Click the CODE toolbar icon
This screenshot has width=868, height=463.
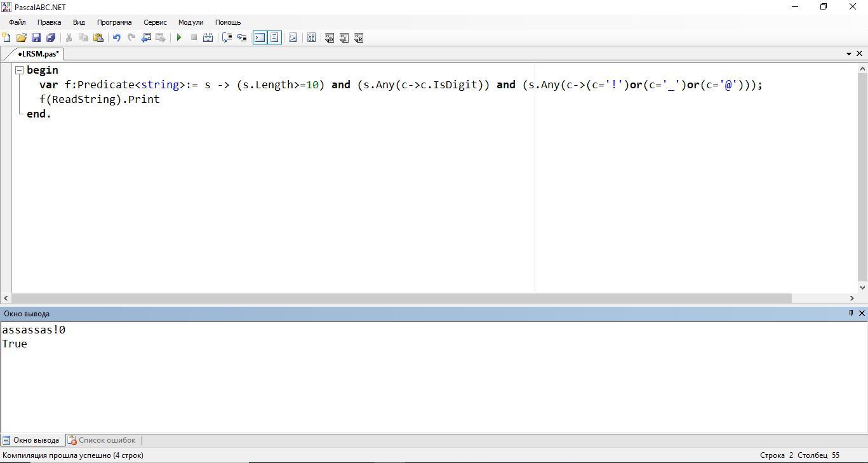[x=311, y=38]
